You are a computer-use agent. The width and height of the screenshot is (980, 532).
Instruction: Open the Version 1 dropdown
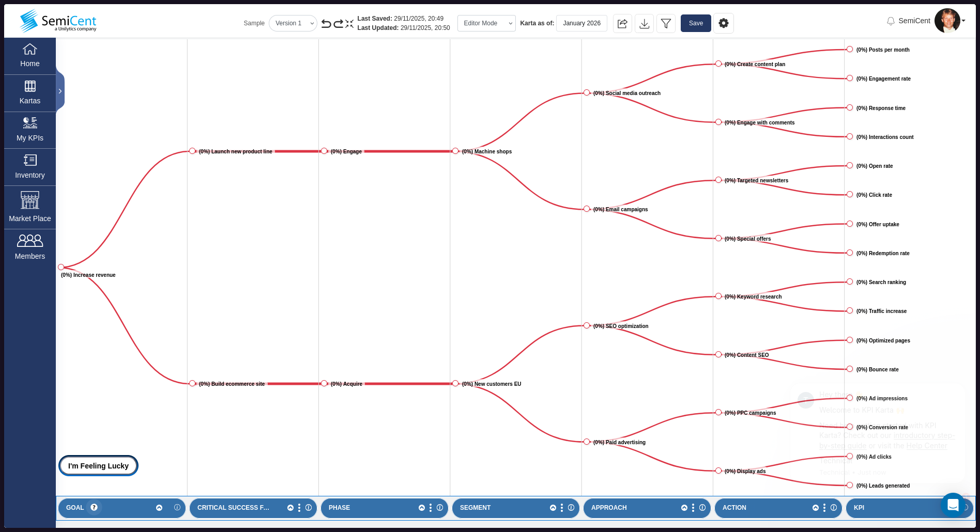293,23
